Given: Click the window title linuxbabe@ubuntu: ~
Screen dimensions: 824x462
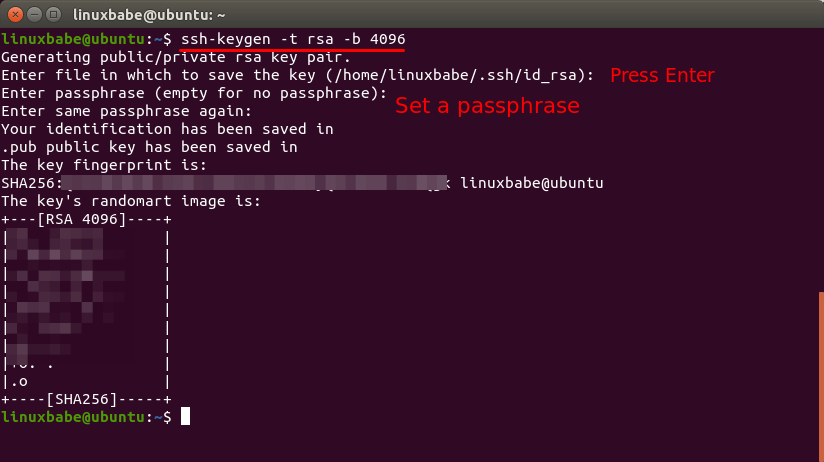Looking at the screenshot, I should (147, 14).
